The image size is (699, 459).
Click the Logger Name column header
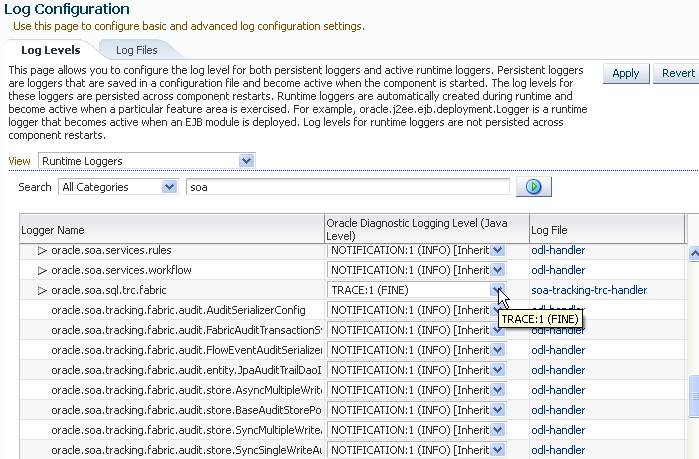(172, 230)
